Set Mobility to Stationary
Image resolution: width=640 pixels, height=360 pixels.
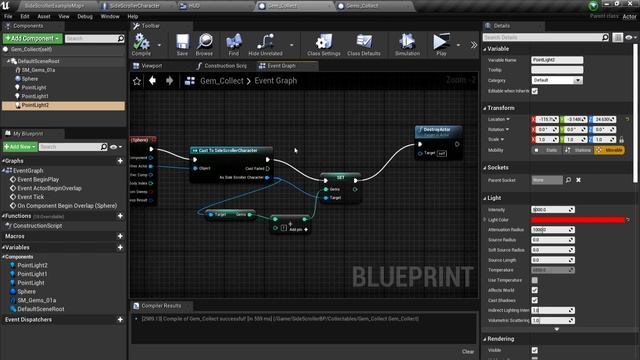click(578, 150)
